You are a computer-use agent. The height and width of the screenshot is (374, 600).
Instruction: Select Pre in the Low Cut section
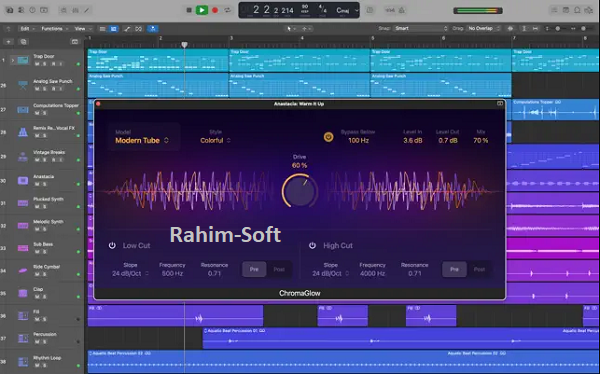(254, 269)
